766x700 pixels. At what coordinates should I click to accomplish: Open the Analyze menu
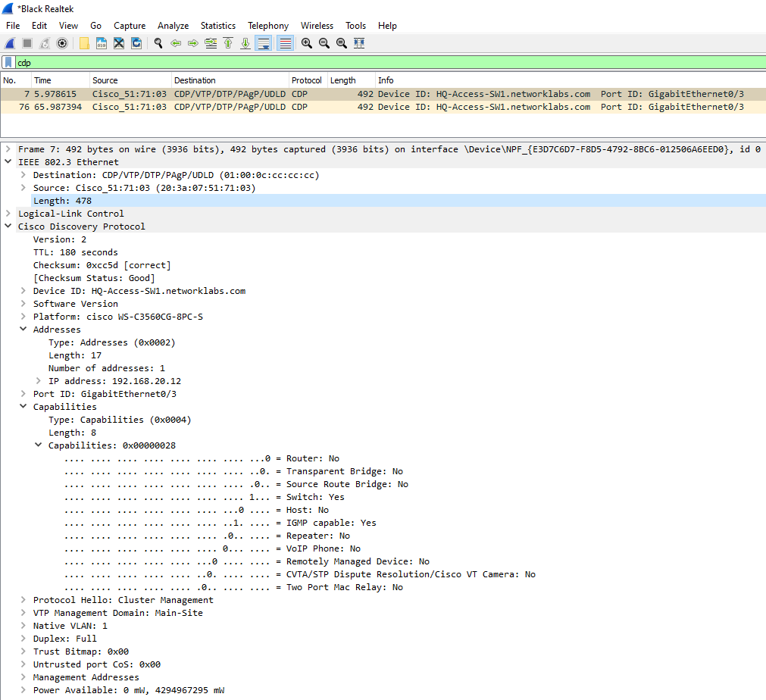point(173,26)
